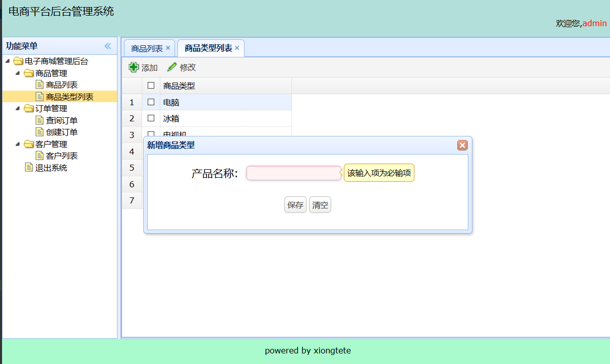Click the 商品类型 column header
Image resolution: width=610 pixels, height=364 pixels.
pos(226,86)
